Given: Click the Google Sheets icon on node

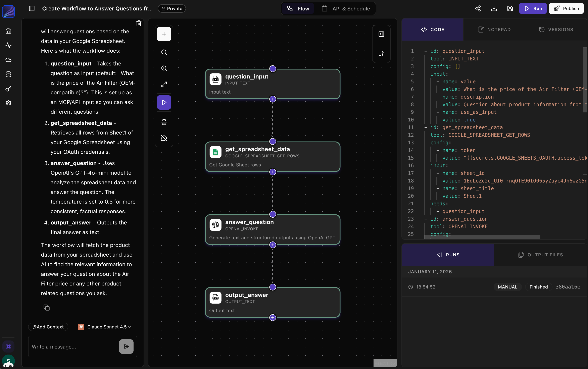Looking at the screenshot, I should click(x=215, y=152).
